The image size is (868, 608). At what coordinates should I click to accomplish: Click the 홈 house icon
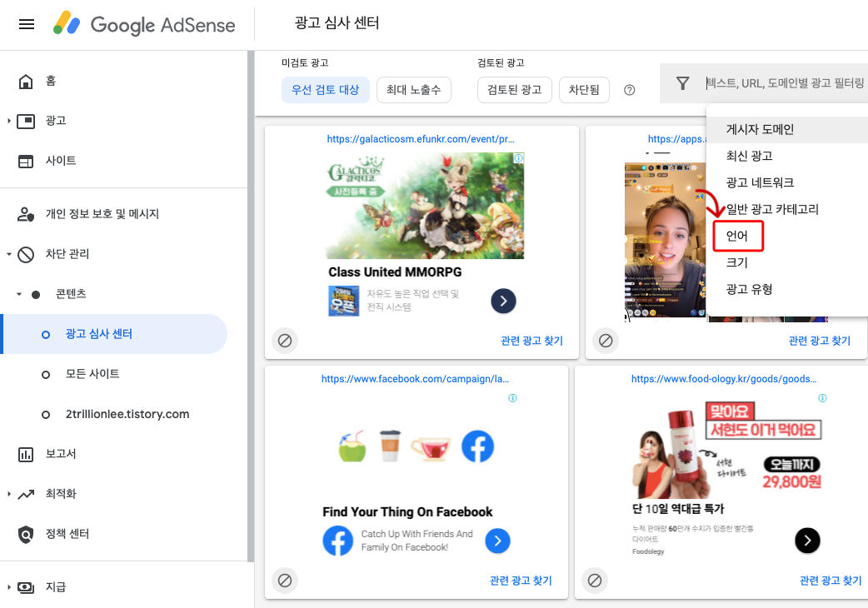point(26,82)
